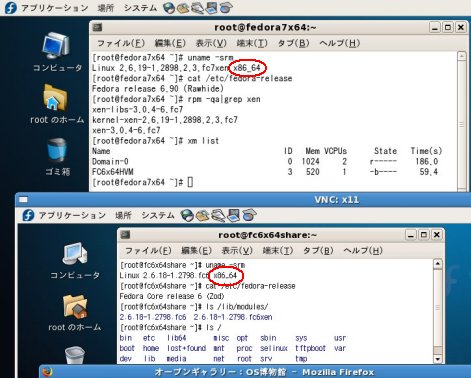471x378 pixels.
Task: Open 表示(V) menu in the fedora7x64 terminal
Action: coord(211,43)
